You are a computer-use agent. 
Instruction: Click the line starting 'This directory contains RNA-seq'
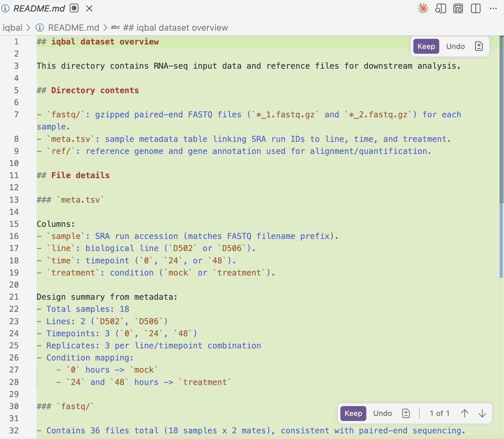click(249, 66)
